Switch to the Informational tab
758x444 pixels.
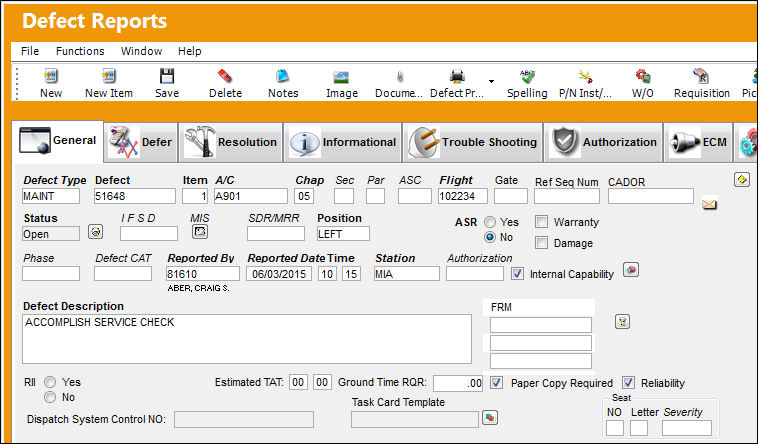[343, 142]
